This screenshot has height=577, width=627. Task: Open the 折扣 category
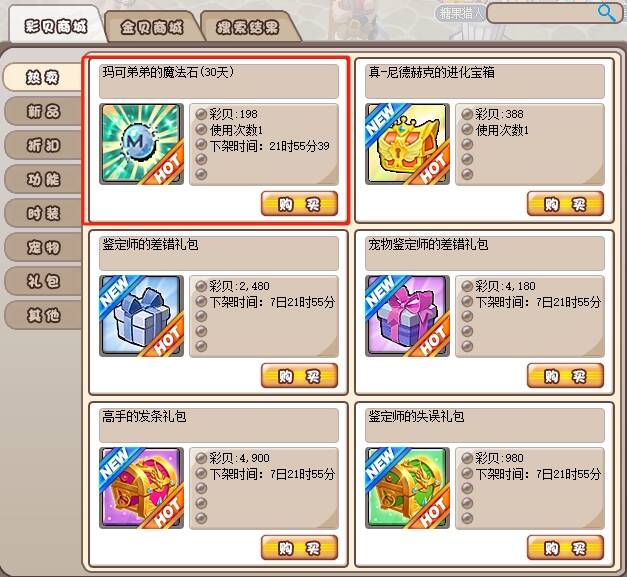[43, 145]
